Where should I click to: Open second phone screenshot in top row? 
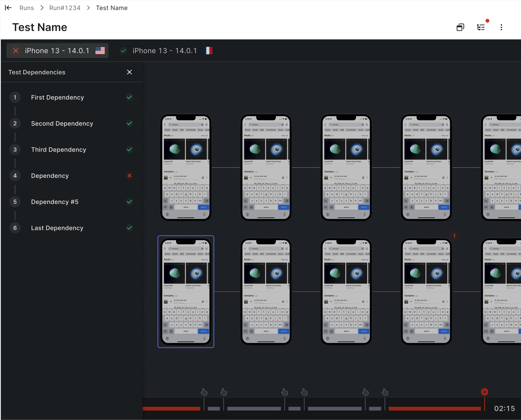click(266, 167)
